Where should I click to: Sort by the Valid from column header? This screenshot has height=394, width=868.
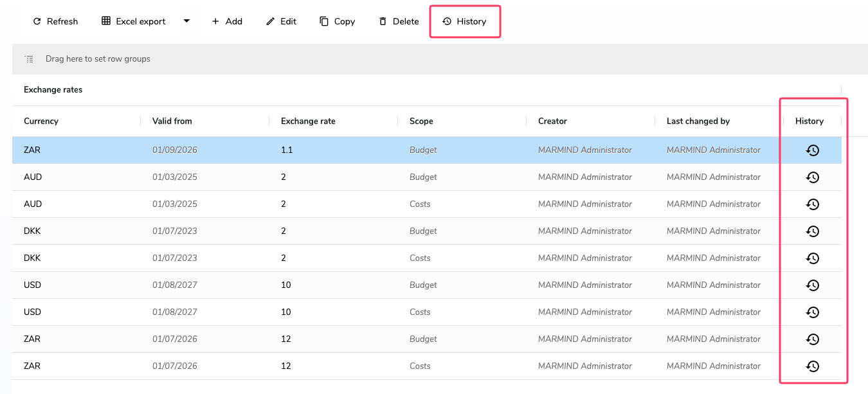click(172, 121)
